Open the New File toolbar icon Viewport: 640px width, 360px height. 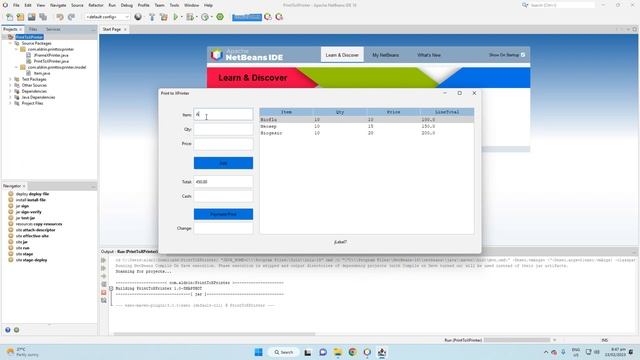click(x=9, y=17)
